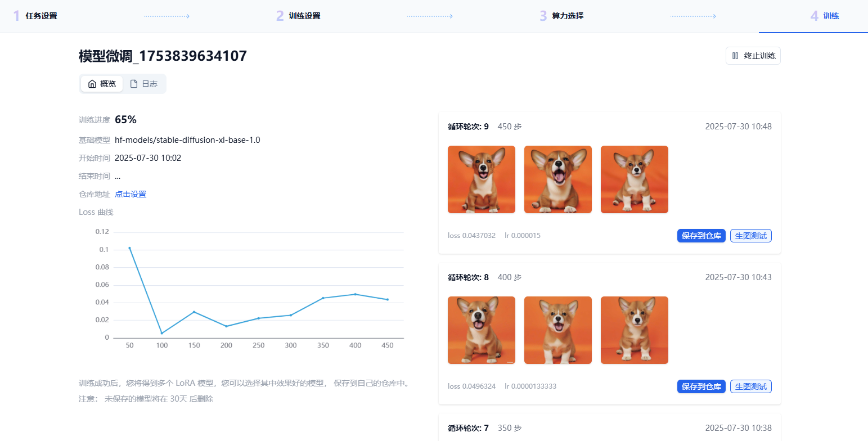This screenshot has width=868, height=441.
Task: Click timestamp 2025-07-30 10:48
Action: 739,127
